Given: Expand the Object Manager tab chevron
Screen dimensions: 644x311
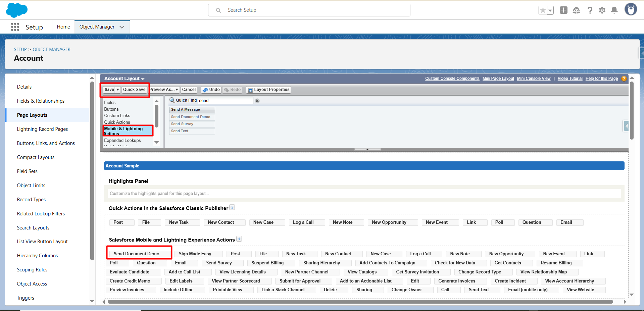Looking at the screenshot, I should click(x=122, y=27).
